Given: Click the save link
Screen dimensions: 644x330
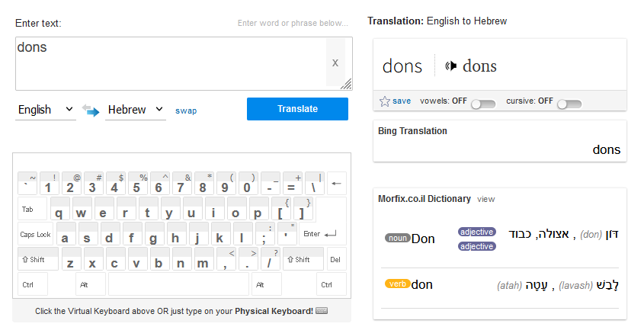Looking at the screenshot, I should pyautogui.click(x=402, y=101).
